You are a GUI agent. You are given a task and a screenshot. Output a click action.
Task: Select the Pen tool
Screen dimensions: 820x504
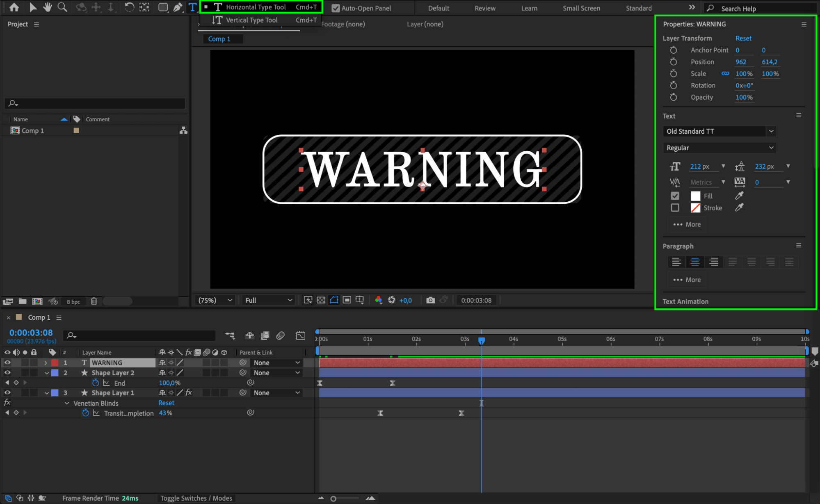[x=178, y=7]
